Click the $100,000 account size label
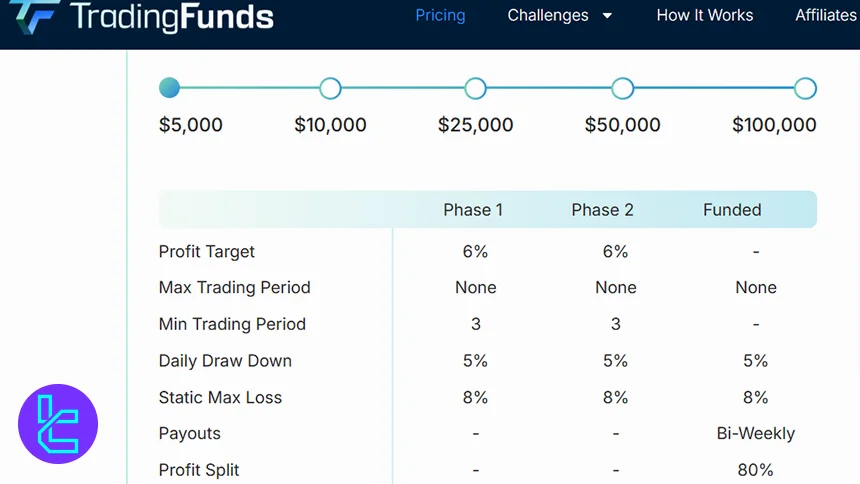 tap(774, 125)
